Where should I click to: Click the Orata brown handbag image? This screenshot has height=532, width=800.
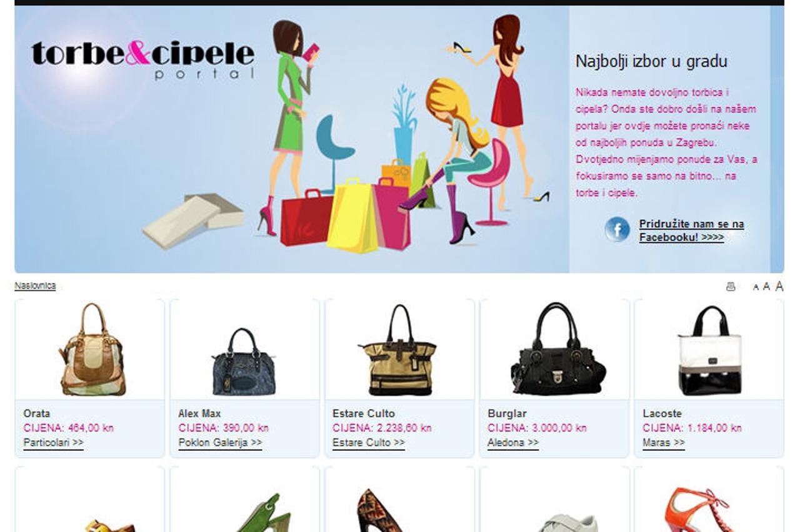92,350
